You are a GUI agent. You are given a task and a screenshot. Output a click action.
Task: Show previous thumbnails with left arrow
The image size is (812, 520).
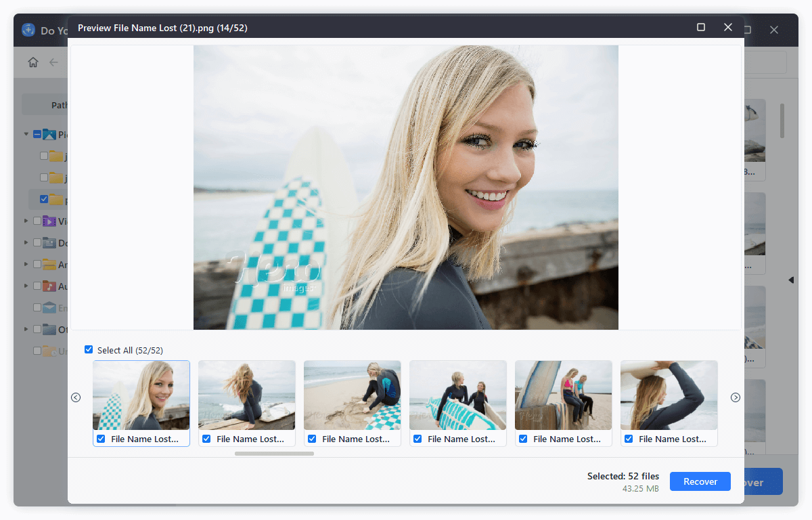click(x=76, y=397)
